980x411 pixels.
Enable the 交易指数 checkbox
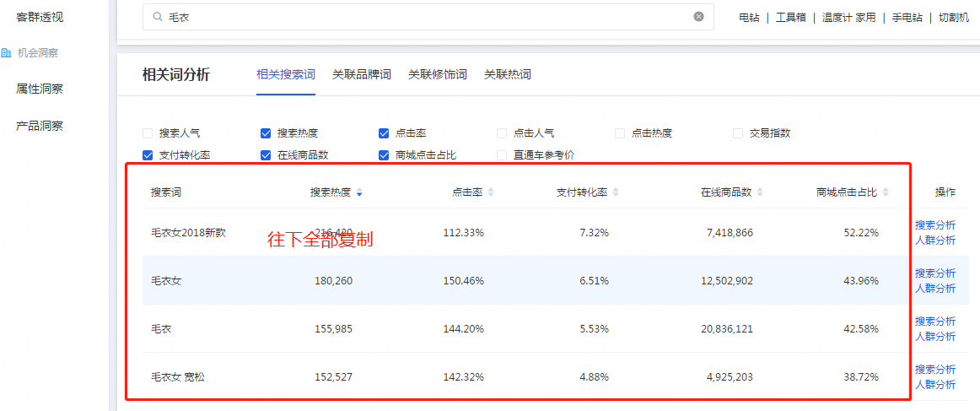pyautogui.click(x=738, y=133)
